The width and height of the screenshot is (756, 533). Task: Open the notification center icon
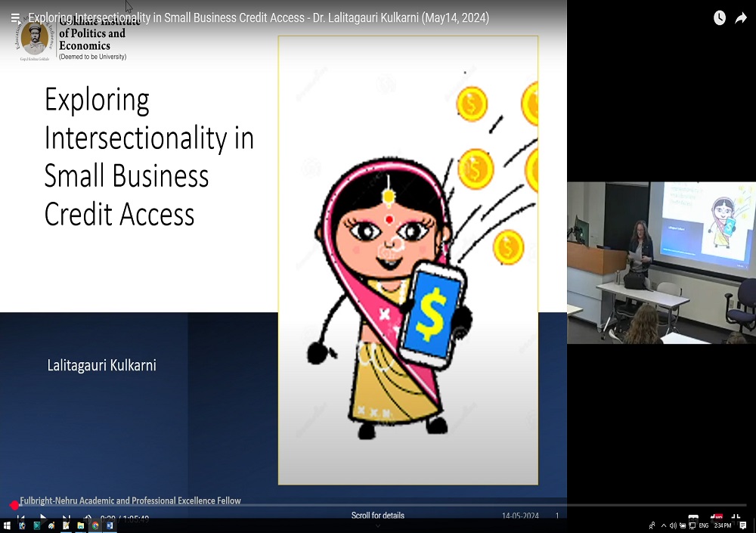pos(743,525)
